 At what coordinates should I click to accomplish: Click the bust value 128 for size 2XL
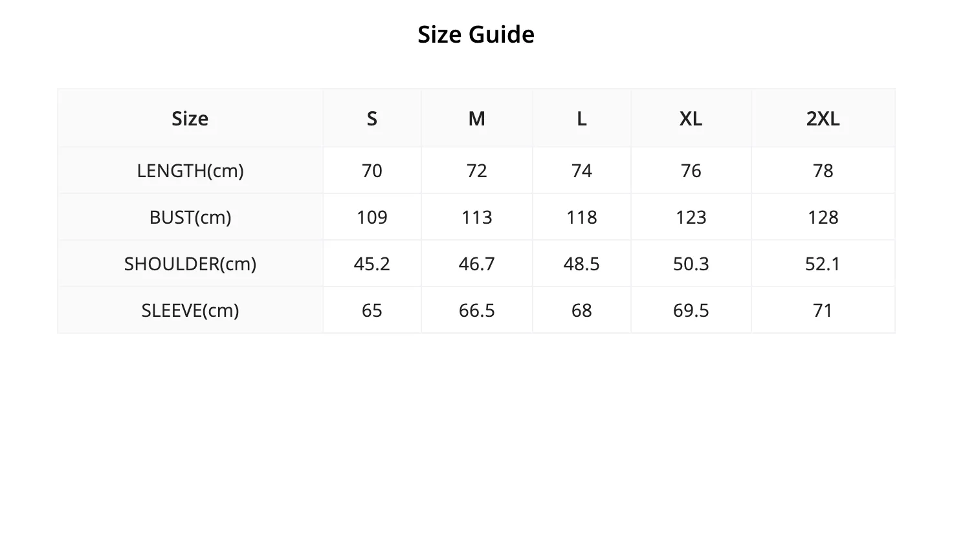[823, 217]
